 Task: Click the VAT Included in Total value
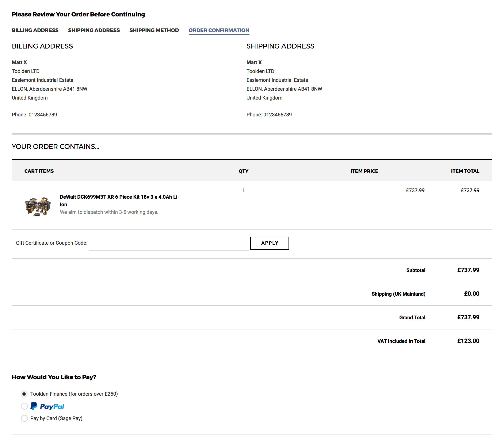468,341
